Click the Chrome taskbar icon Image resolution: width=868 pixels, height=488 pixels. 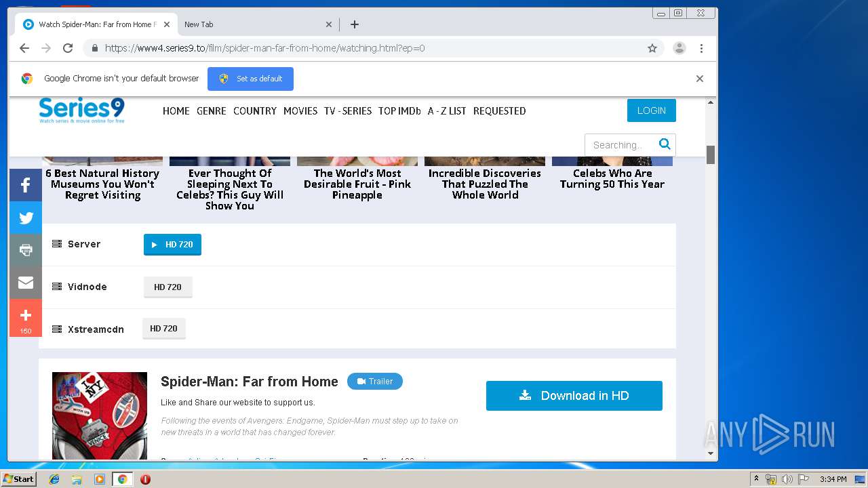pyautogui.click(x=122, y=479)
